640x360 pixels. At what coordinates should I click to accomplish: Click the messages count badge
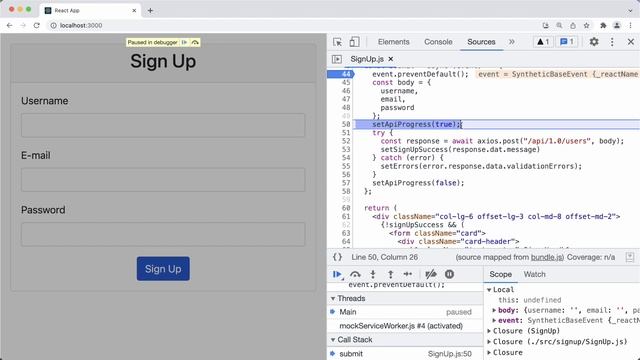point(567,42)
